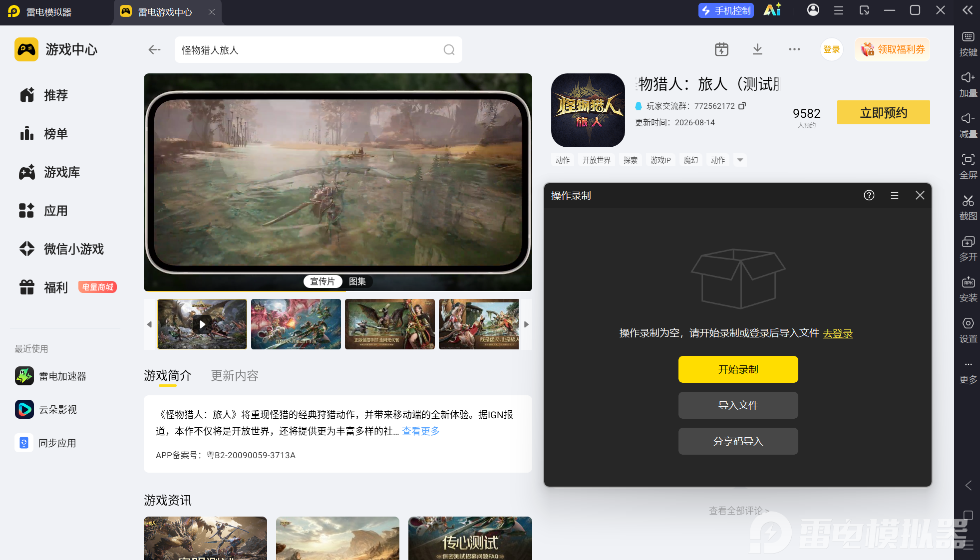Expand description with 查看更多 link
The height and width of the screenshot is (560, 980).
[421, 431]
